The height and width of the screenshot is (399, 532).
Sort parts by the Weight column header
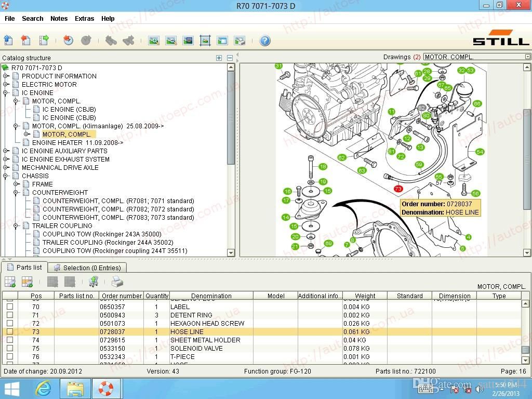pyautogui.click(x=365, y=296)
